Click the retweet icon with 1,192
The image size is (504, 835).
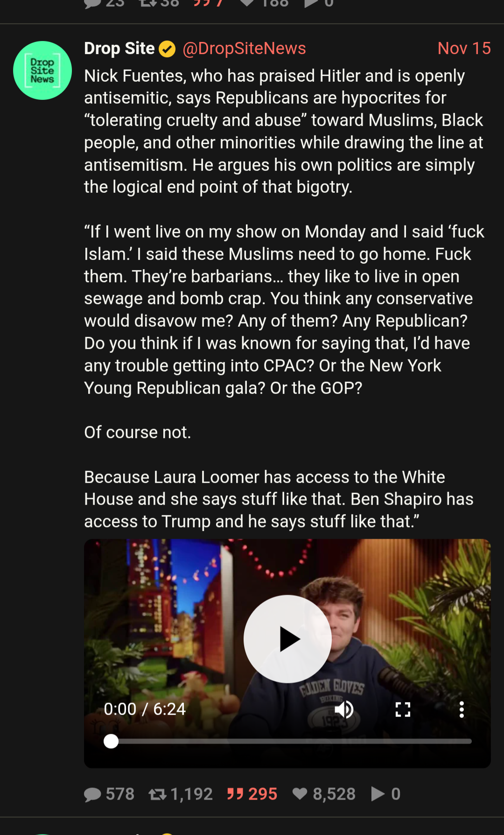pos(157,794)
